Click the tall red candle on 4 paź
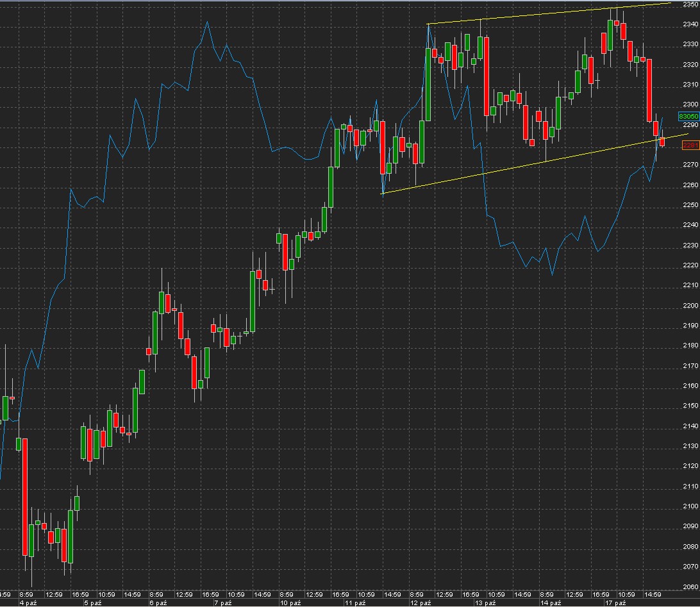Screen dimensions: 700x607 tap(25, 497)
